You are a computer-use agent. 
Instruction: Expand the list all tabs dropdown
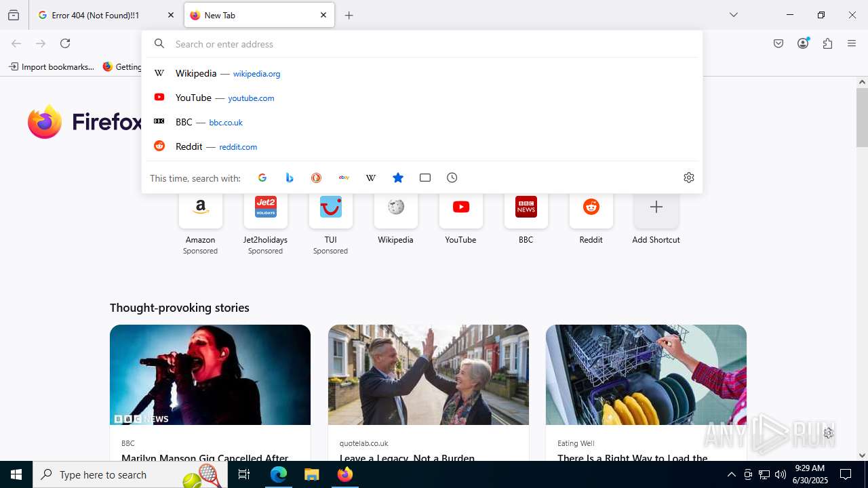(733, 15)
